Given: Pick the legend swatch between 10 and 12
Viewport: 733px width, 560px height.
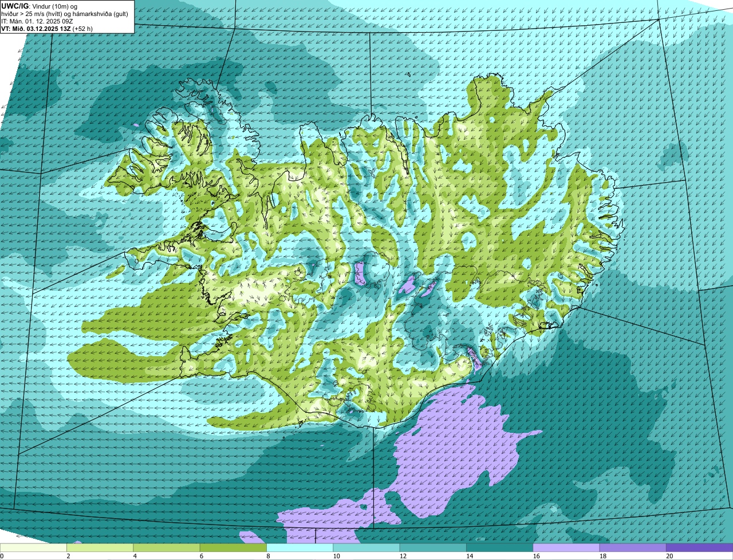Looking at the screenshot, I should [x=366, y=548].
